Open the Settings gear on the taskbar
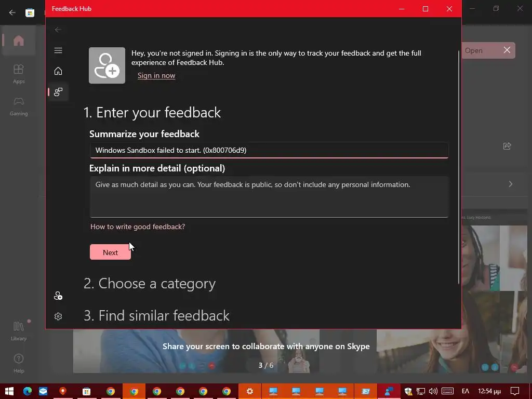 point(250,391)
